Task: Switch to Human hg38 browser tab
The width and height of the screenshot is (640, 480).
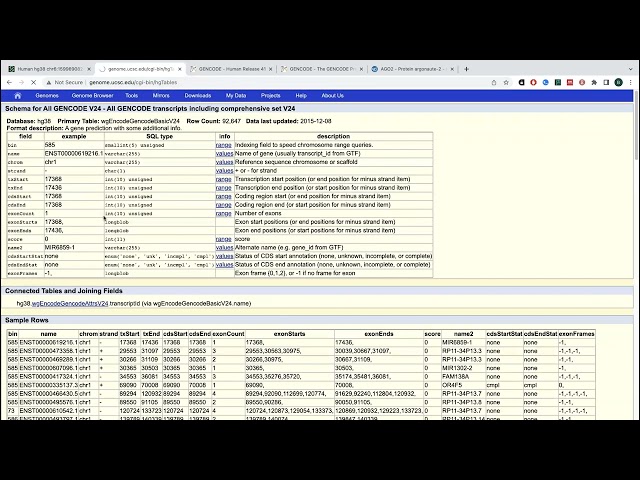Action: [48, 69]
